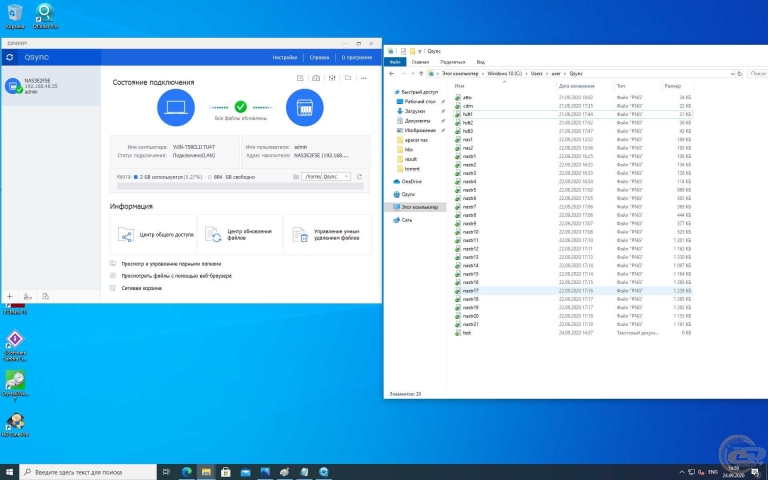Open Справка in Qsync header
768x480 pixels.
(319, 57)
